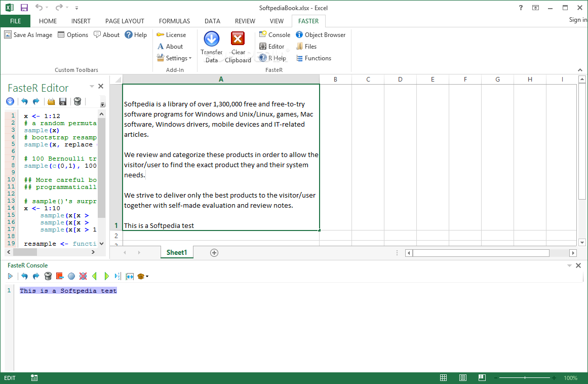Click open folder icon in FasteR Editor toolbar

[51, 101]
